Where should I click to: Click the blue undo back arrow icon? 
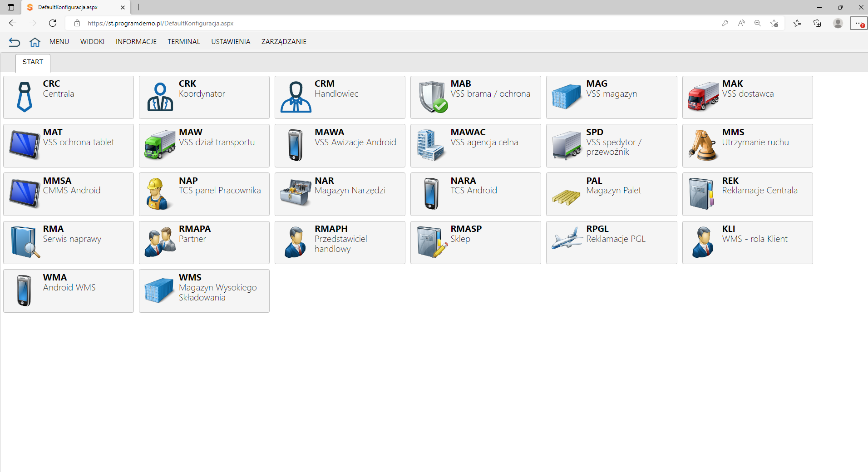click(15, 42)
